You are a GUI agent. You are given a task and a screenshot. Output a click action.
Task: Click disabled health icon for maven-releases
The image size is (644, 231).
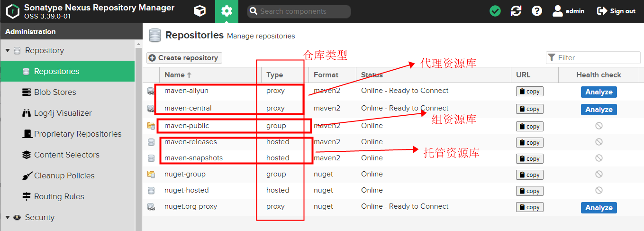click(x=599, y=142)
